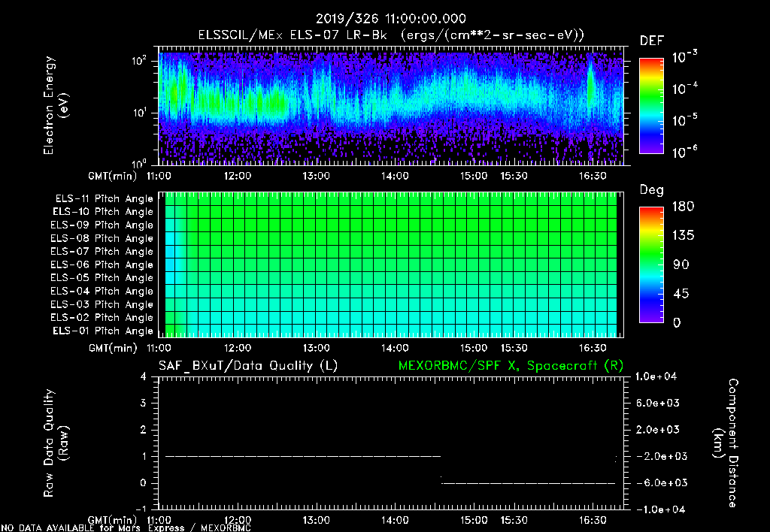Viewport: 770px width, 532px height.
Task: Click the ELS-10 Pitch Angle row label
Action: 103,212
